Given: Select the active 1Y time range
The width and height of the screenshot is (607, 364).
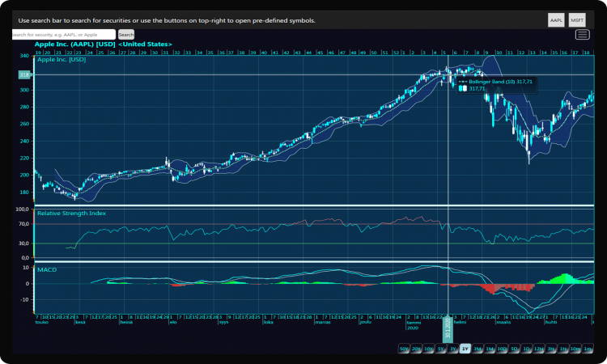Looking at the screenshot, I should [x=465, y=349].
